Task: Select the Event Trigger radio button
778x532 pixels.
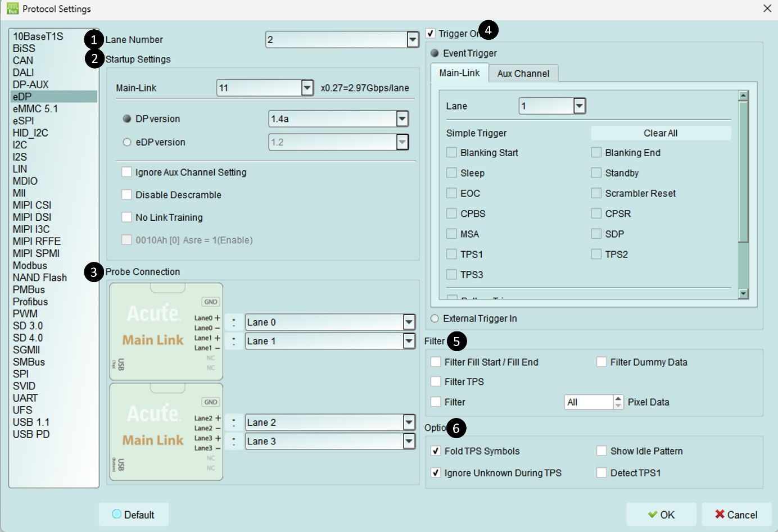Action: [x=435, y=53]
